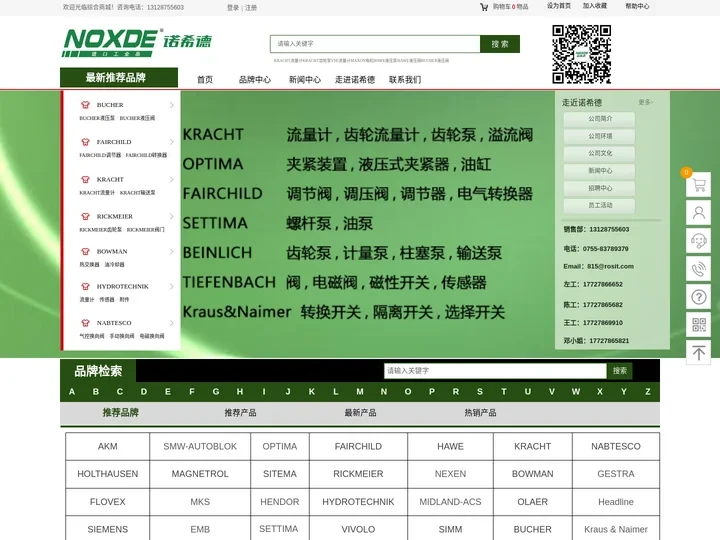Expand the HYDROTECHNIK category chevron
720x540 pixels.
(x=171, y=286)
